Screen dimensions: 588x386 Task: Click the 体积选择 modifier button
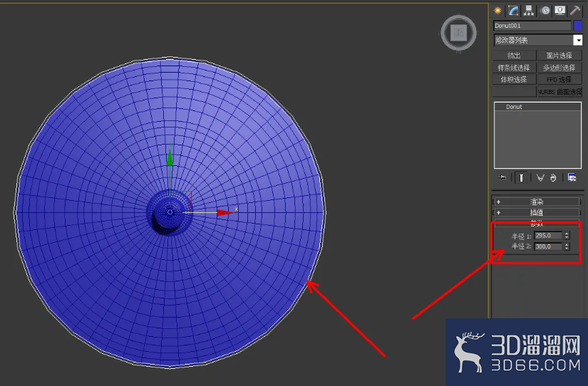[514, 80]
